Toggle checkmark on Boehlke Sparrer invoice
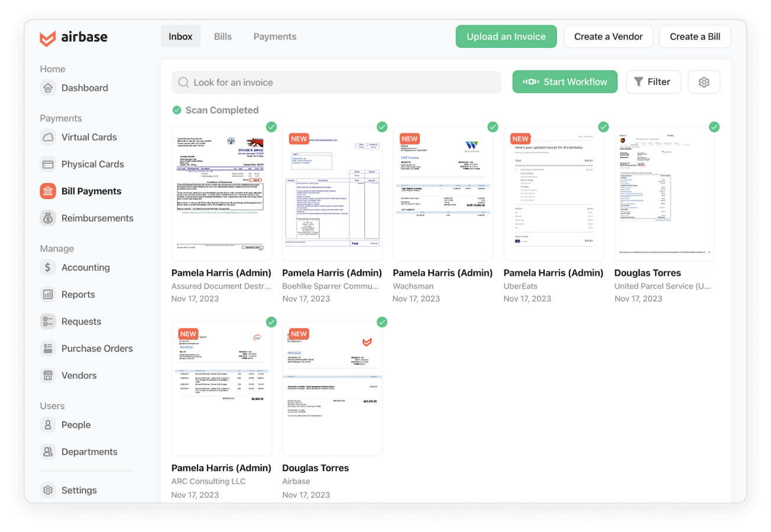Image resolution: width=771 pixels, height=532 pixels. [382, 126]
